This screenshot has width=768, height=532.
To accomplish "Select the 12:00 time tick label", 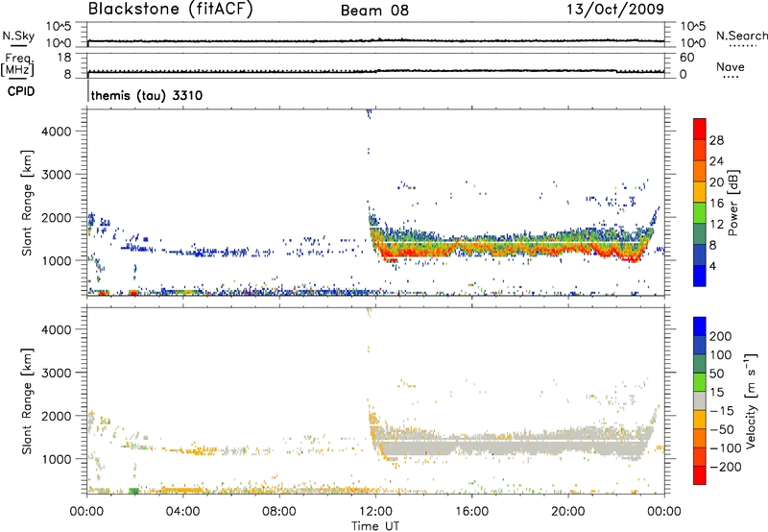I will coord(375,512).
